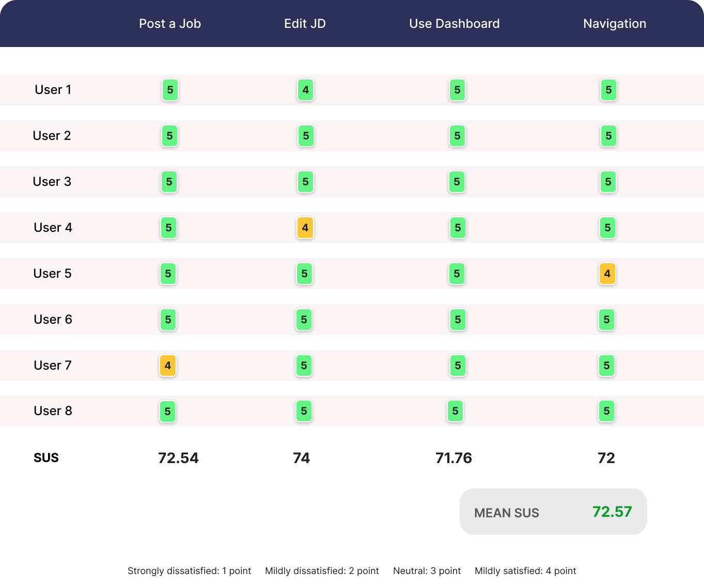704x588 pixels.
Task: Click User 1's Post a Job score badge
Action: [170, 90]
